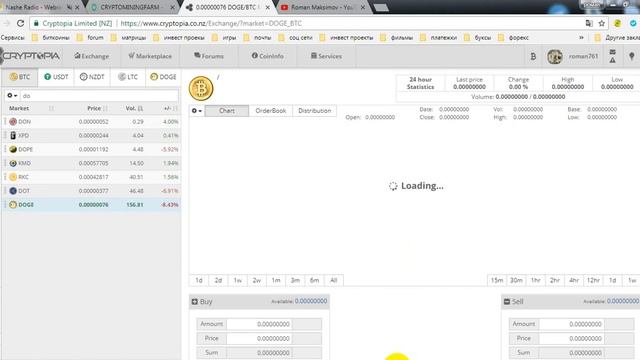The image size is (640, 360).
Task: Open the Forums menu
Action: 209,56
